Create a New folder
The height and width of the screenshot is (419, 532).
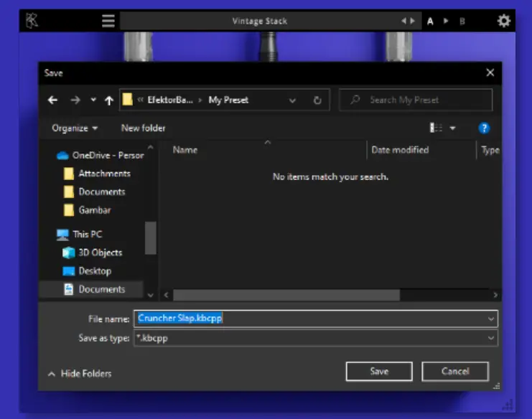tap(143, 128)
